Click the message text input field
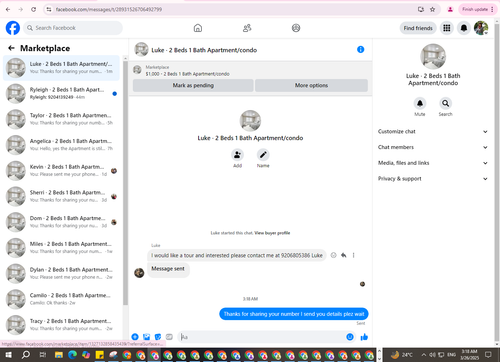 click(x=262, y=337)
